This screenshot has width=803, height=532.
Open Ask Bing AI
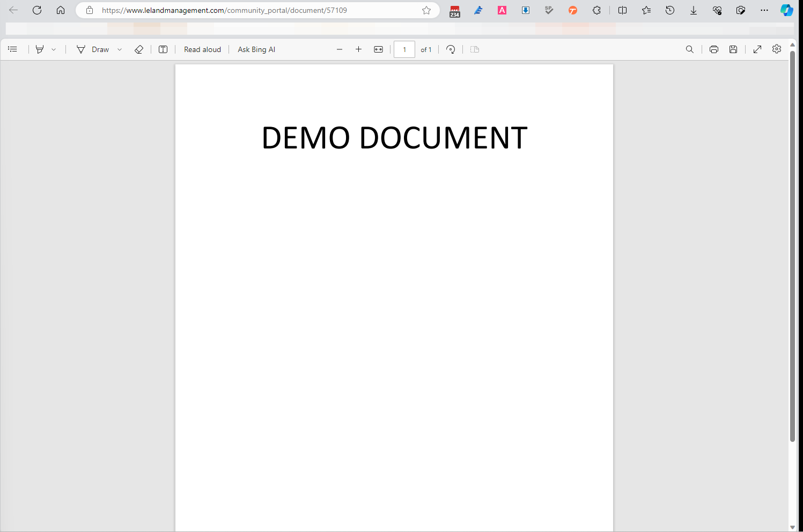256,49
